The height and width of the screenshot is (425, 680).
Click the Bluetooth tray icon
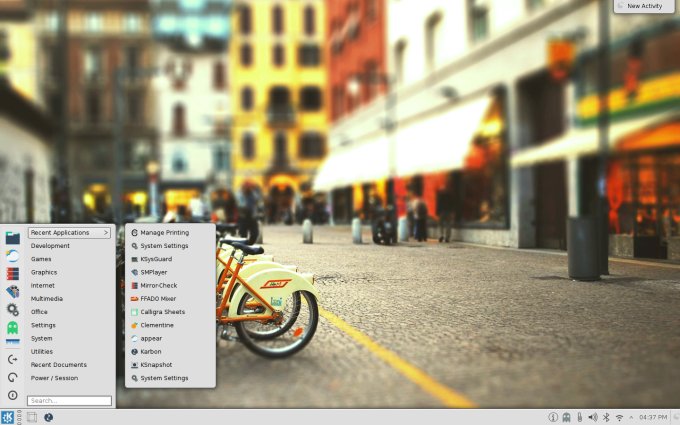pyautogui.click(x=606, y=417)
